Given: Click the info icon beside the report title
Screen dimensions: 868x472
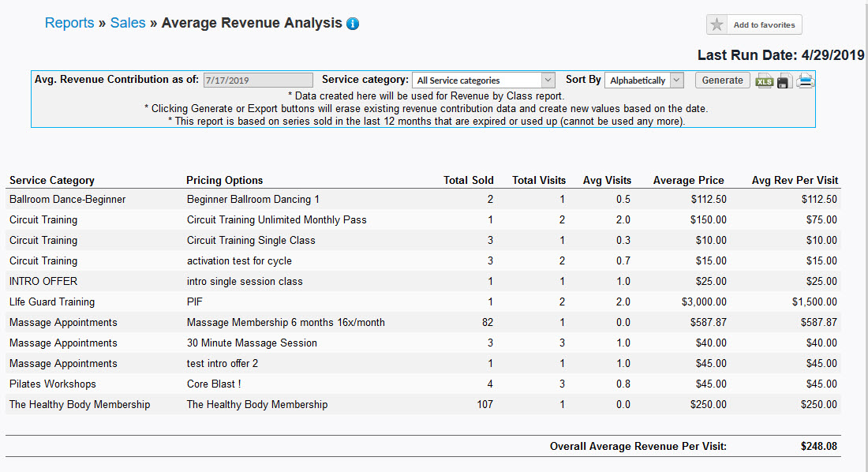Looking at the screenshot, I should click(x=352, y=23).
